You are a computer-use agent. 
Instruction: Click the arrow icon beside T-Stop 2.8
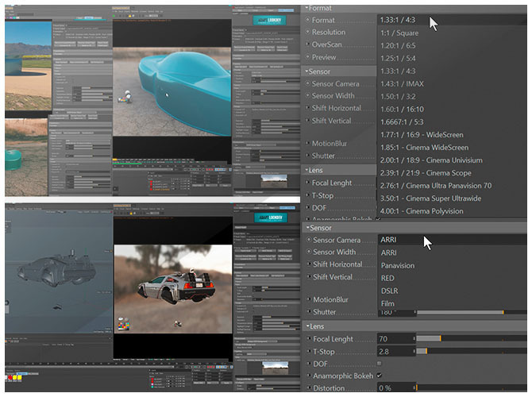(x=309, y=351)
